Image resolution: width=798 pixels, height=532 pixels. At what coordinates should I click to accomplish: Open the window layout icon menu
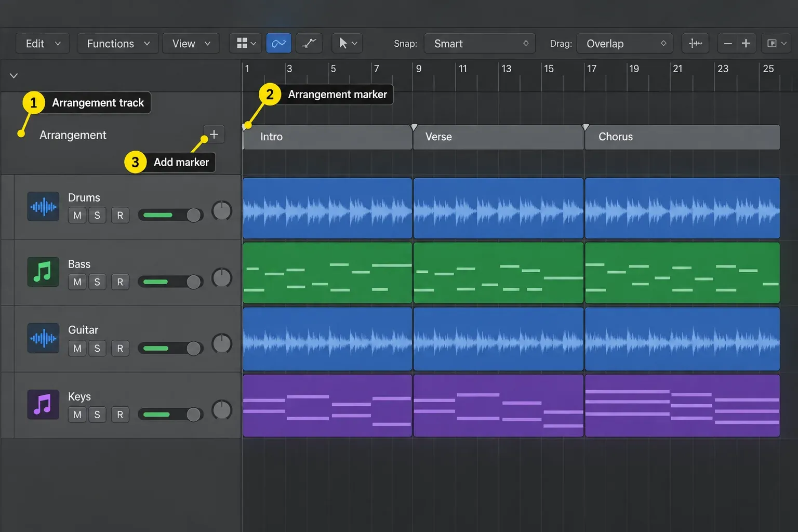(776, 44)
